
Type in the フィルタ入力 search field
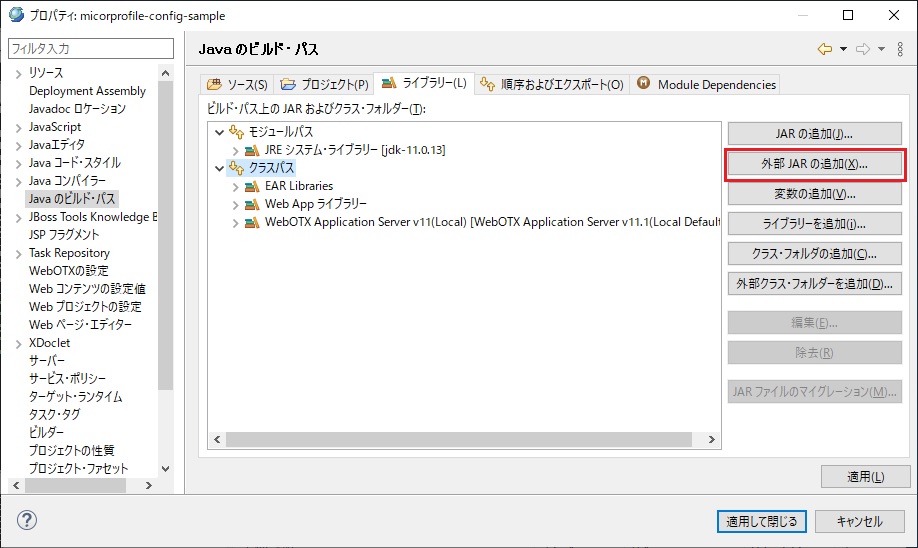click(x=89, y=48)
